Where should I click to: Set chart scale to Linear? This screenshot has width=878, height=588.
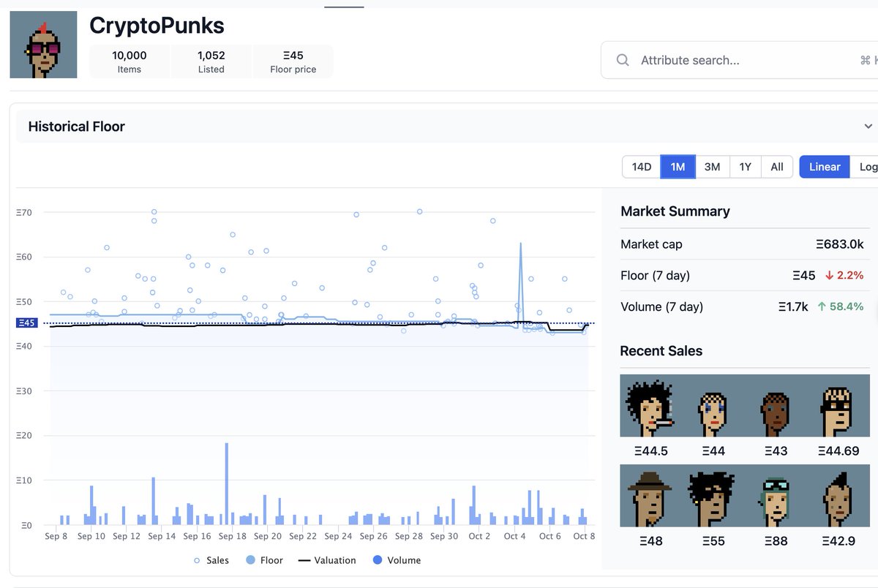coord(825,167)
